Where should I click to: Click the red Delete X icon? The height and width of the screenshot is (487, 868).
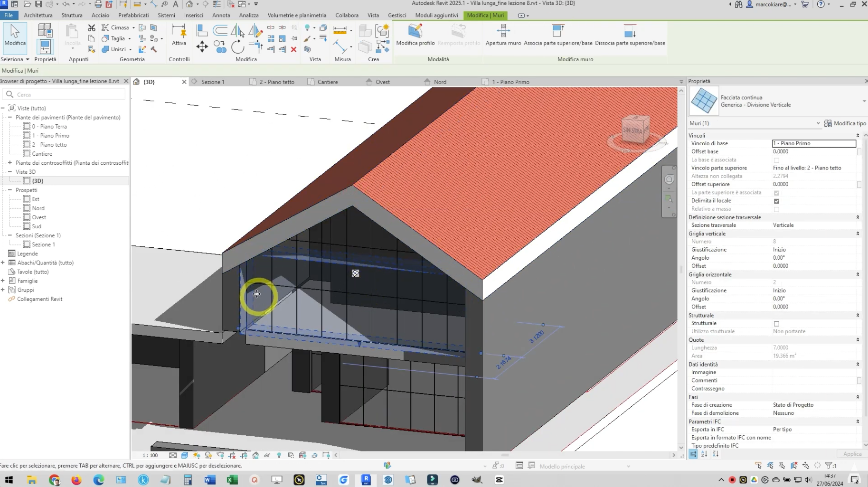click(x=293, y=49)
